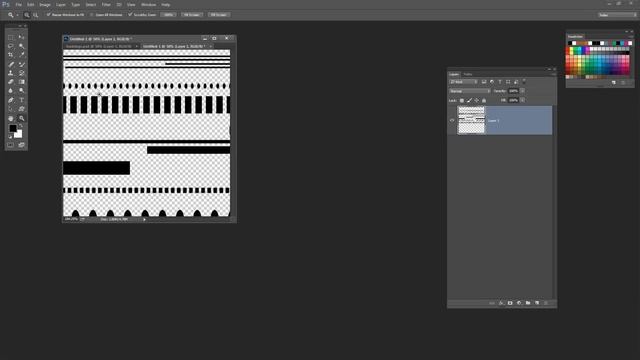This screenshot has height=360, width=640.
Task: Open the File menu
Action: click(19, 4)
